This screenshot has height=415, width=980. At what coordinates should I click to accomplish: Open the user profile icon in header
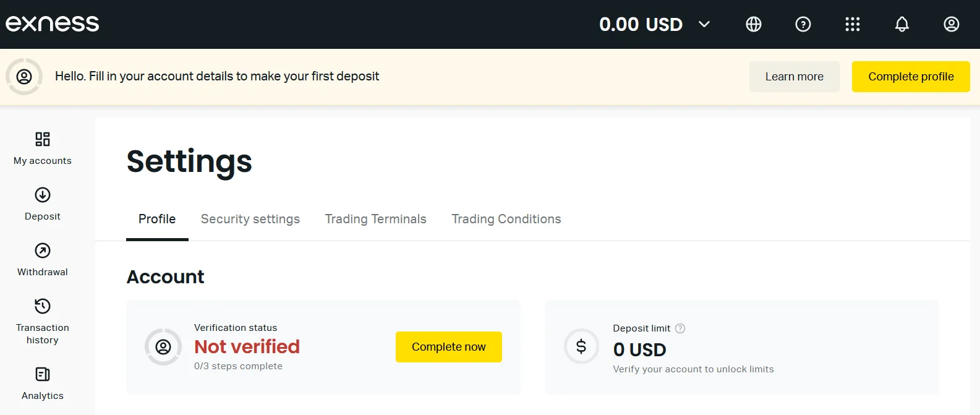[952, 24]
